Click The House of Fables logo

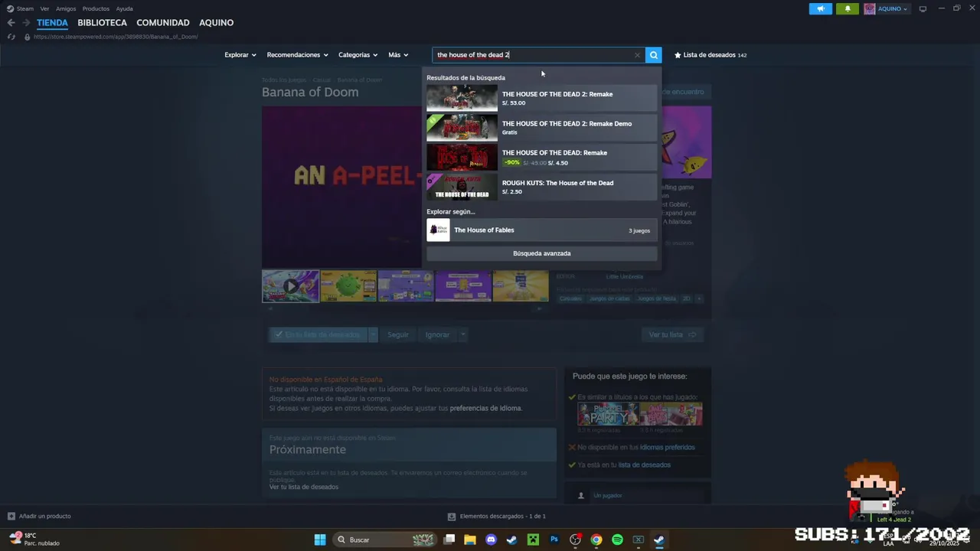tap(439, 230)
